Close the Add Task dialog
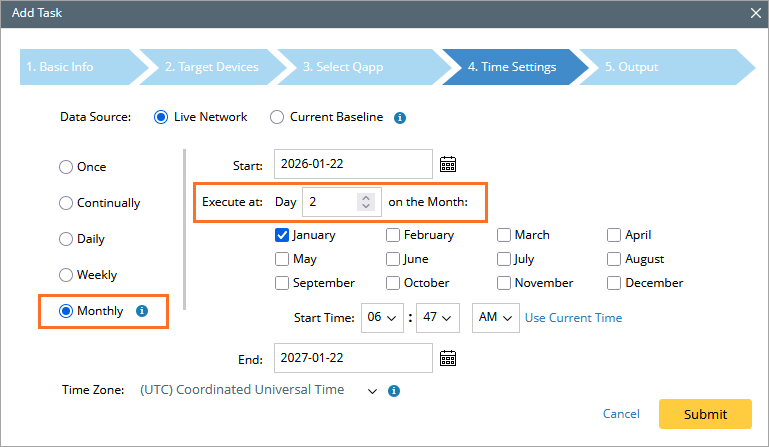The image size is (769, 447). (x=756, y=14)
